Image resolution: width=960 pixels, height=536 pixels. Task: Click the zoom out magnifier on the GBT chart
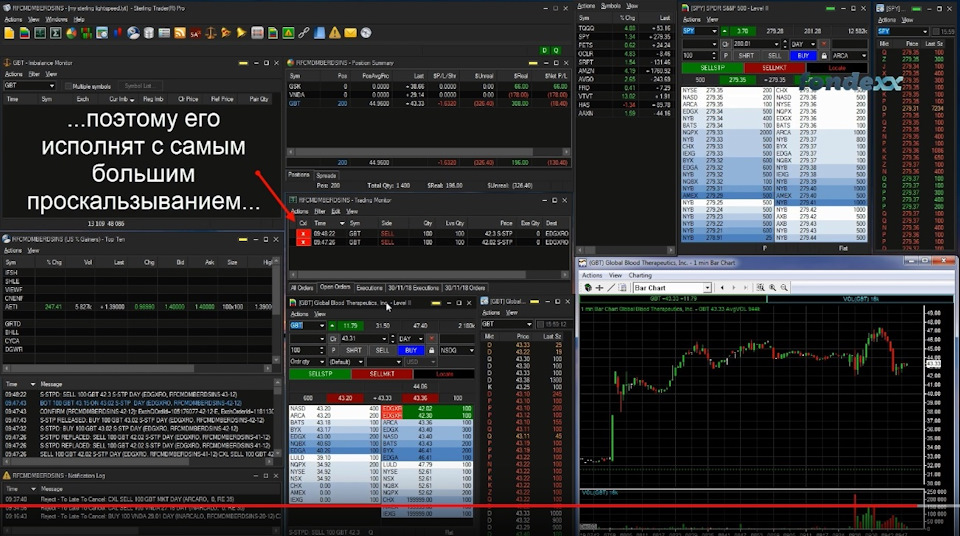click(x=784, y=287)
